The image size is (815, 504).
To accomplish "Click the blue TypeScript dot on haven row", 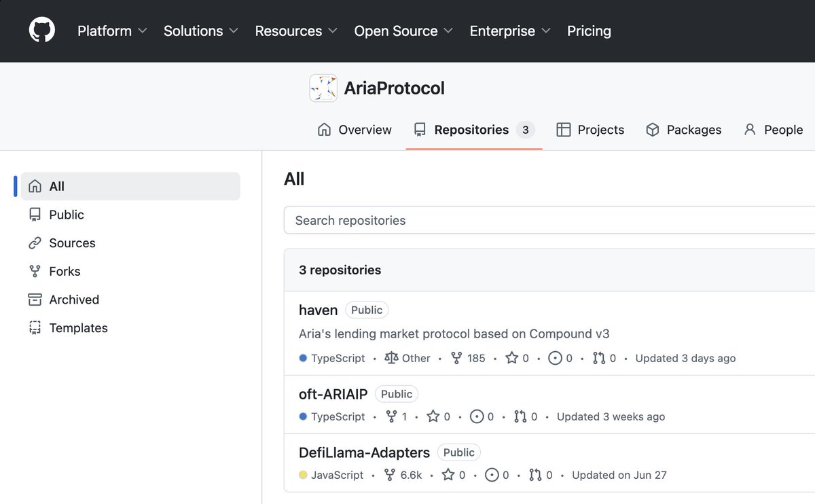I will [x=304, y=359].
